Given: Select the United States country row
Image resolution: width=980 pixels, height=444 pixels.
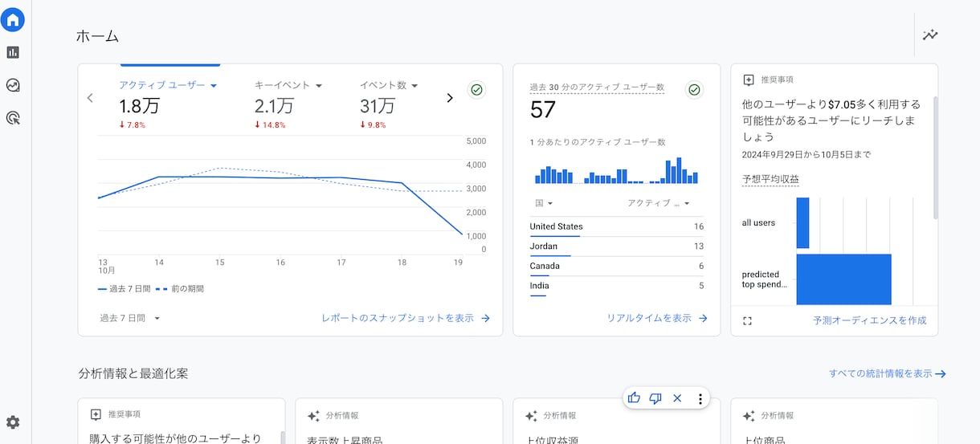Looking at the screenshot, I should click(617, 226).
